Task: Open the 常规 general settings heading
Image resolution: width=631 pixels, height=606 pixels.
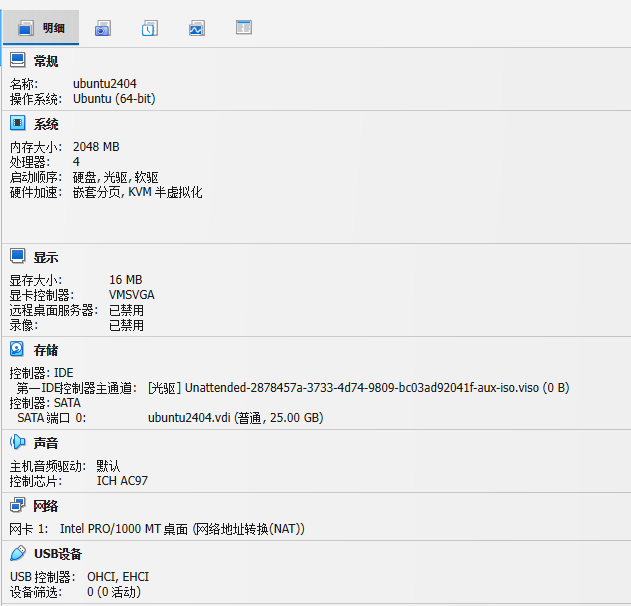Action: [x=46, y=61]
